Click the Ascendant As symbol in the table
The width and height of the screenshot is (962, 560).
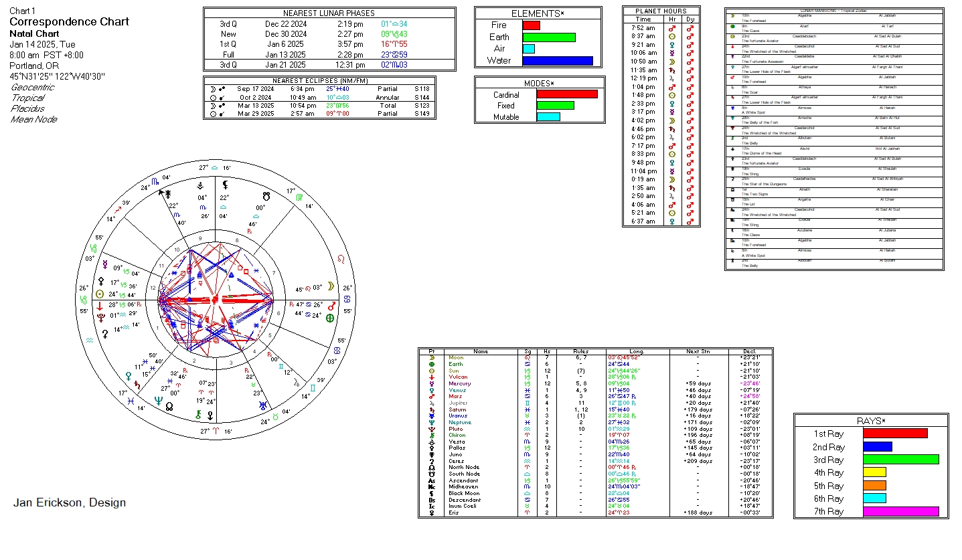tap(432, 480)
